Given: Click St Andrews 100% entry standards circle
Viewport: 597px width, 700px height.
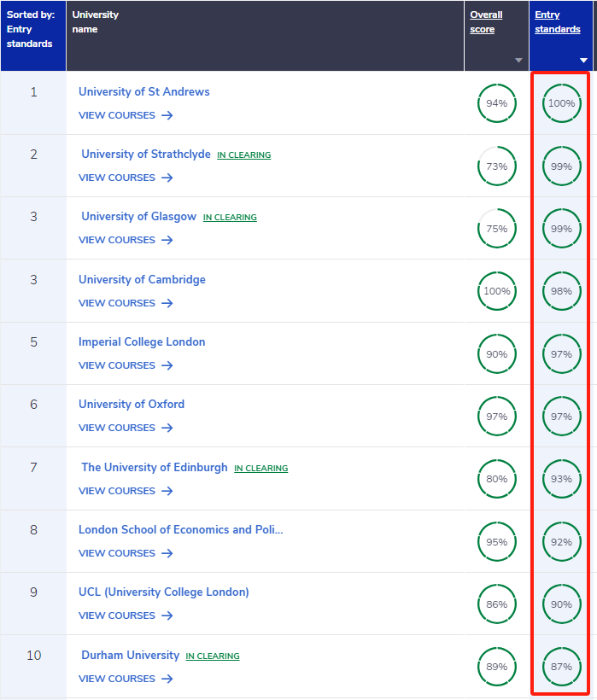Looking at the screenshot, I should point(562,103).
